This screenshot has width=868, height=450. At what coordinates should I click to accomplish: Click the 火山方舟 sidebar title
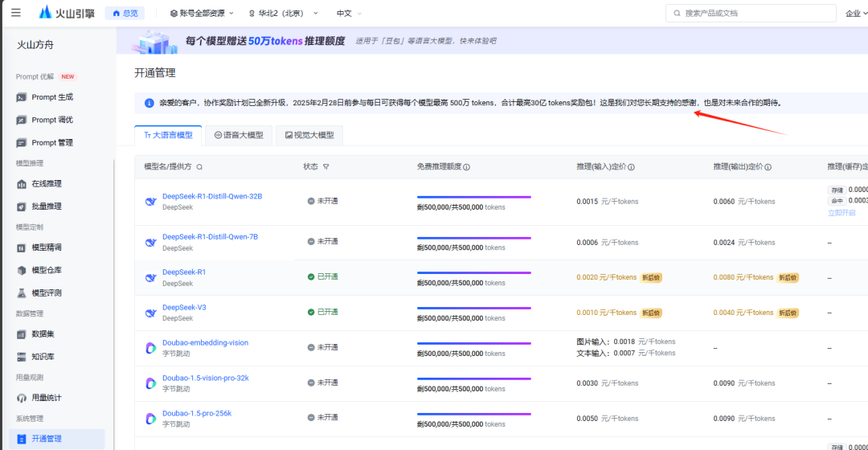pos(35,45)
